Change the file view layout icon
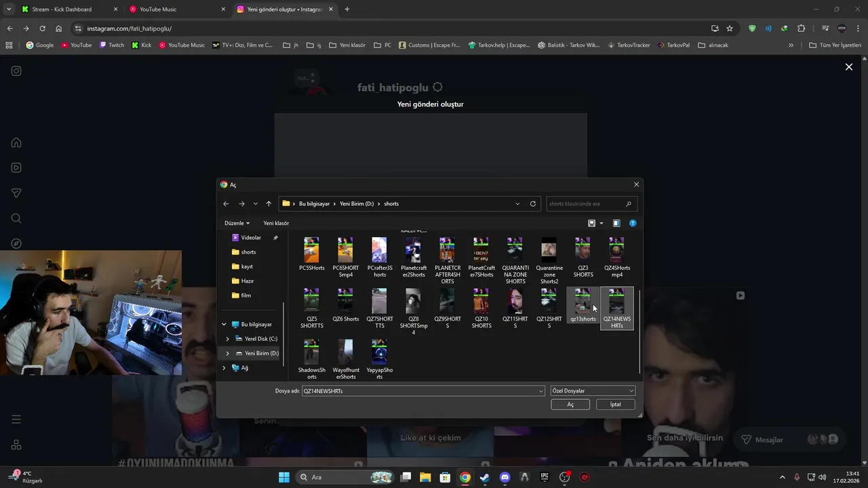 [591, 223]
